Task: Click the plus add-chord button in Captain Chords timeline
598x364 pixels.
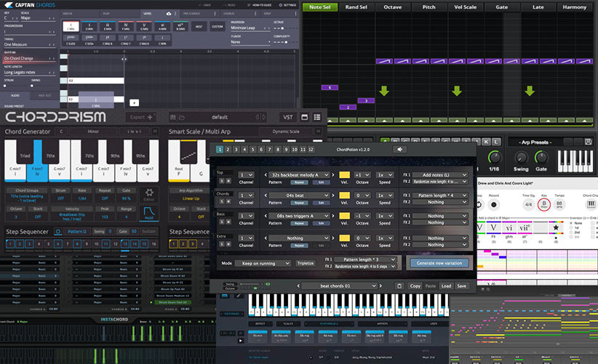Action: [x=135, y=102]
